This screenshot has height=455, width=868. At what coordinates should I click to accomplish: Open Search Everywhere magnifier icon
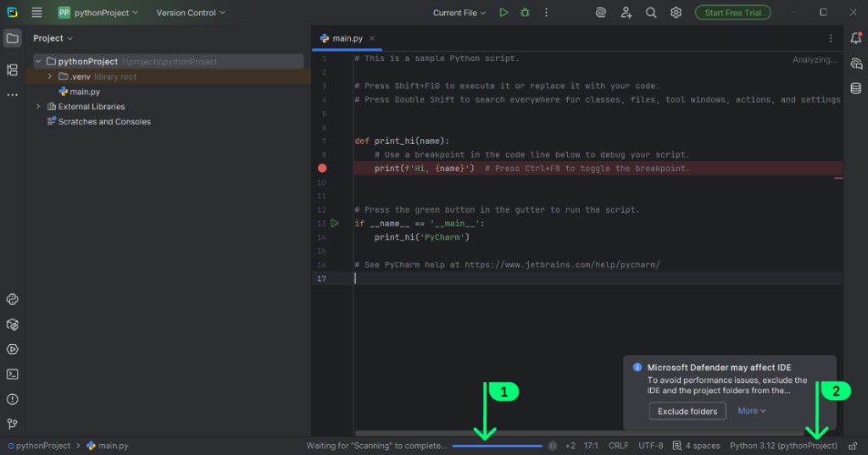click(x=651, y=13)
